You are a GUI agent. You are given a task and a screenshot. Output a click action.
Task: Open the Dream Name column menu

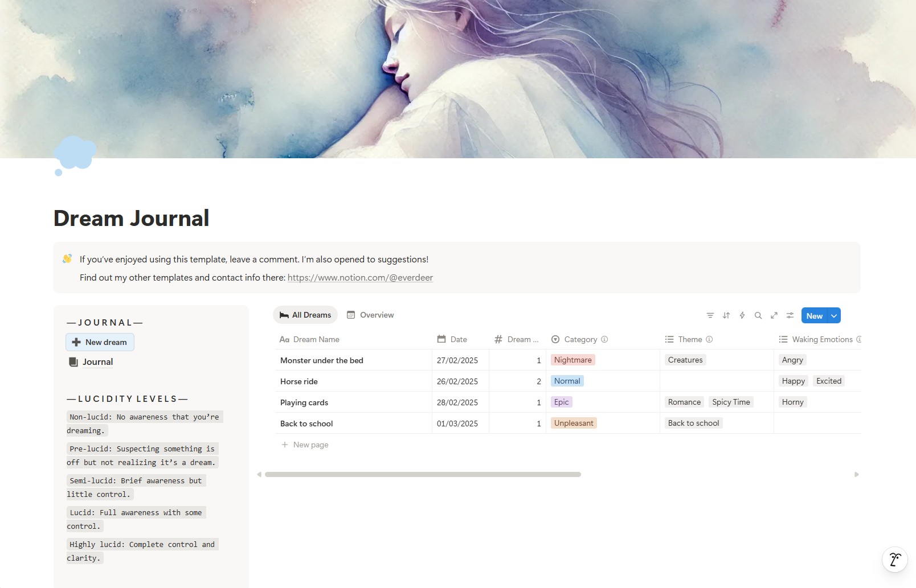[353, 339]
